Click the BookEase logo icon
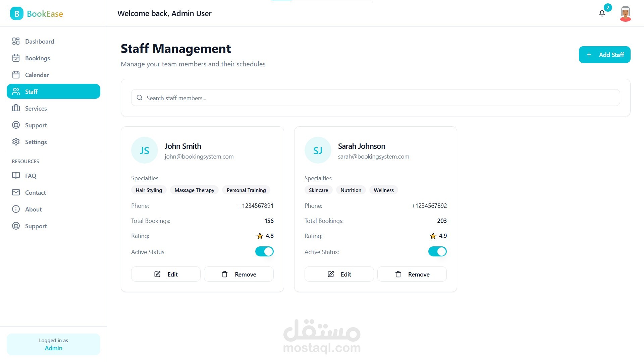The width and height of the screenshot is (644, 362). [x=17, y=14]
